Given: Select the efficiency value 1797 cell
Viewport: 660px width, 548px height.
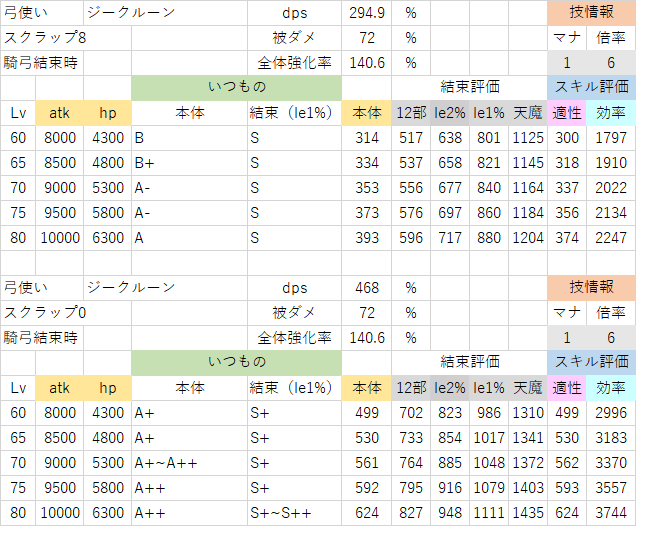Looking at the screenshot, I should tap(610, 138).
